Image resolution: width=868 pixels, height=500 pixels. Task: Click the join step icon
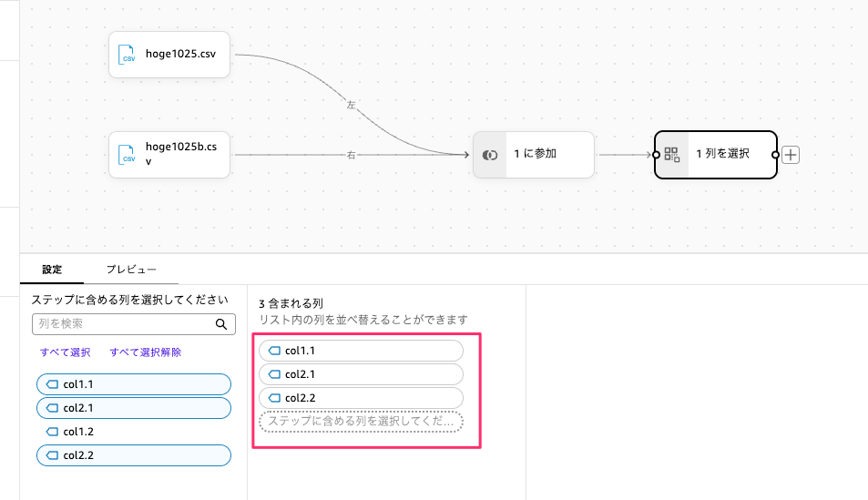pos(490,155)
